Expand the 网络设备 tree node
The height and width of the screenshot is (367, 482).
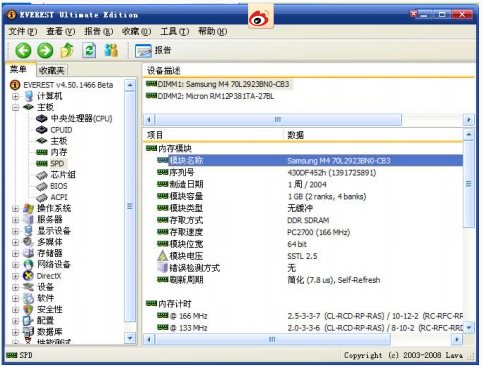(x=15, y=265)
